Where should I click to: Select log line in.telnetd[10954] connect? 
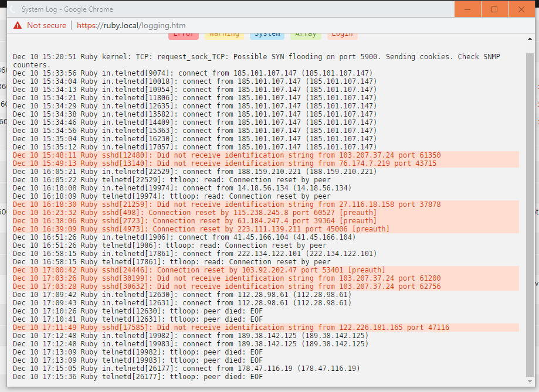point(195,90)
